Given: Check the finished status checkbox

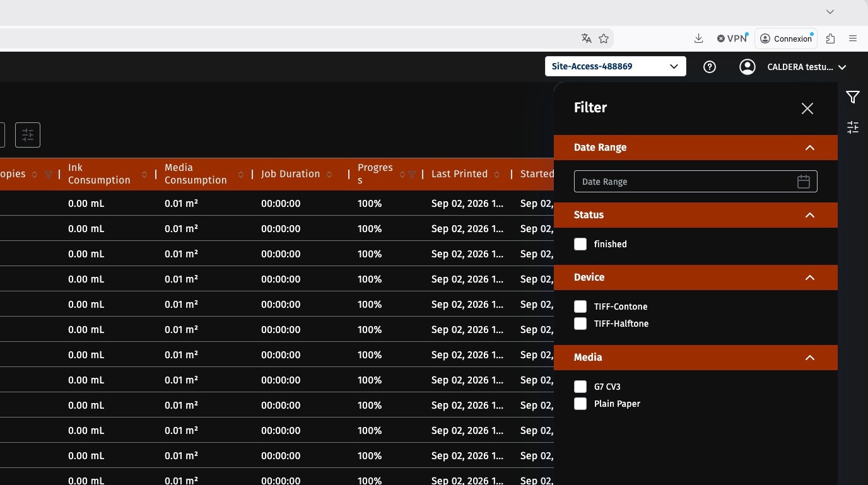Looking at the screenshot, I should (580, 244).
